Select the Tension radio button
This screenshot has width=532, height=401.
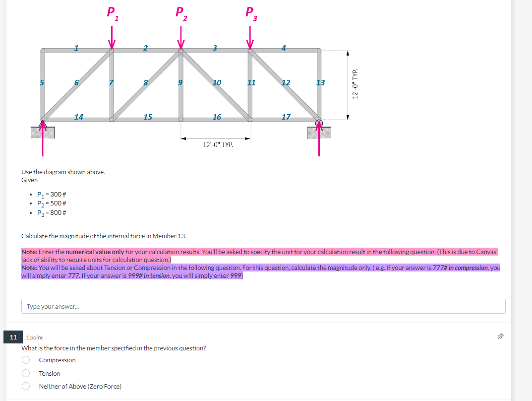(25, 373)
